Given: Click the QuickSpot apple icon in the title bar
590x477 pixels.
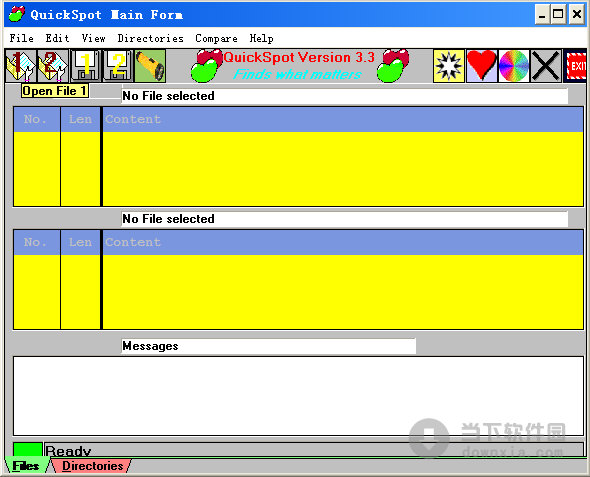Looking at the screenshot, I should (17, 14).
